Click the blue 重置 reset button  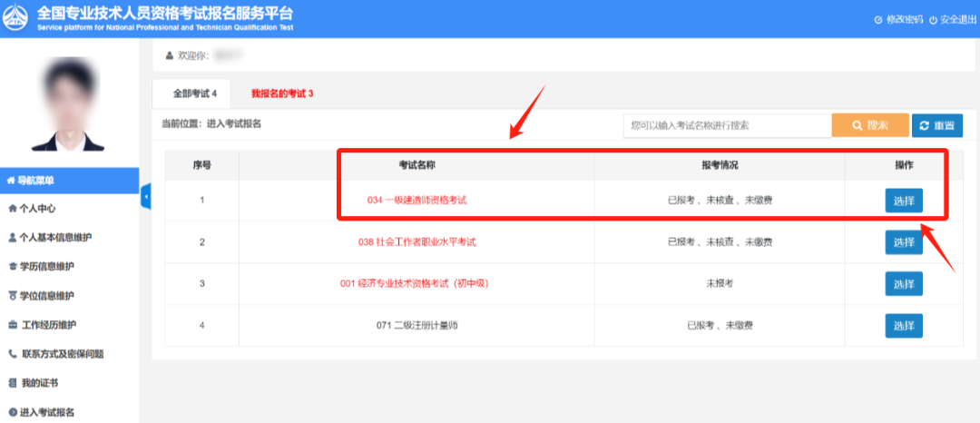(x=937, y=125)
